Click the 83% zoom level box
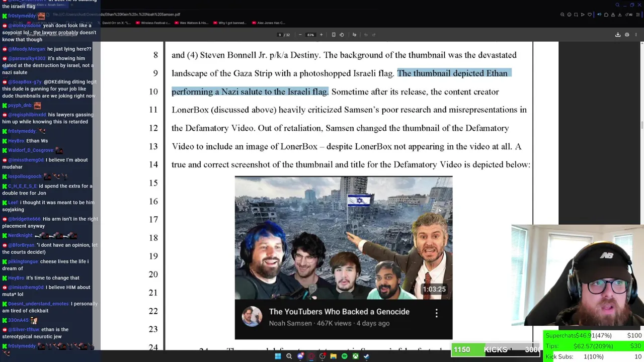 (310, 35)
